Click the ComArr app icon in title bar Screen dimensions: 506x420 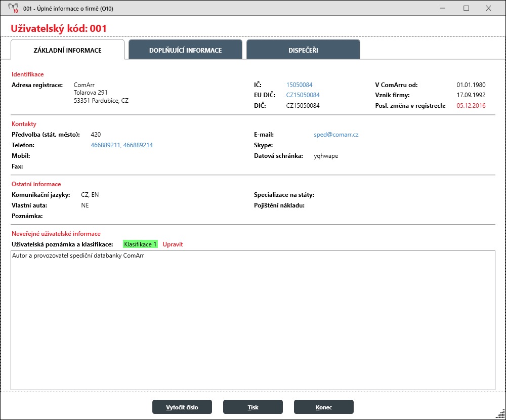coord(13,8)
